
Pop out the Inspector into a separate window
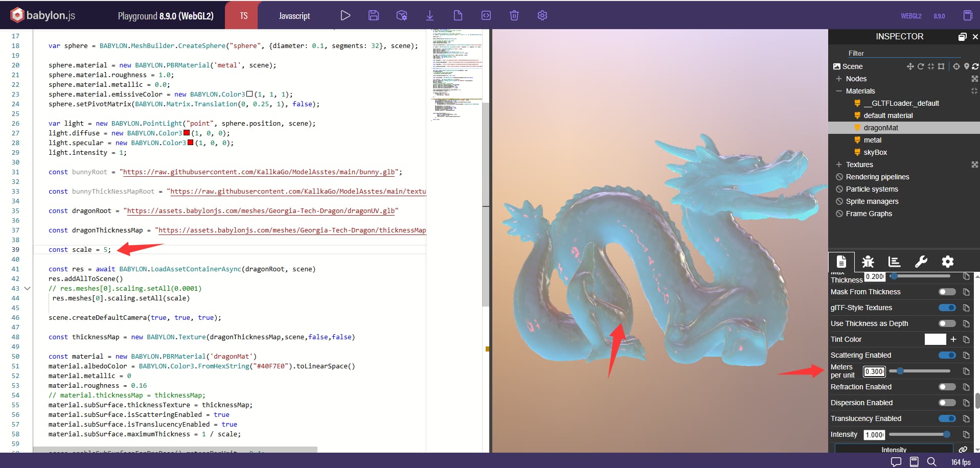coord(962,37)
